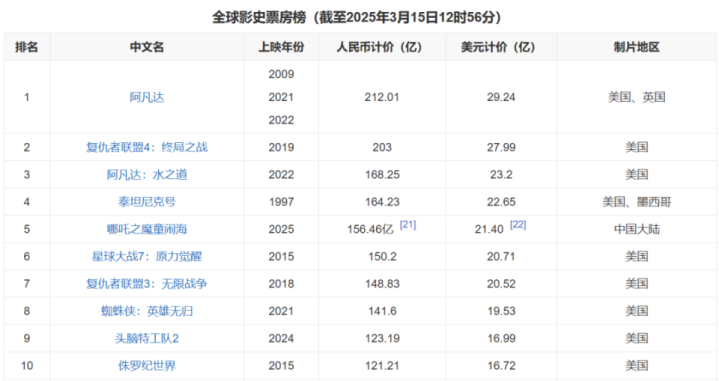Click the 侏罗纪世界 link

point(147,365)
